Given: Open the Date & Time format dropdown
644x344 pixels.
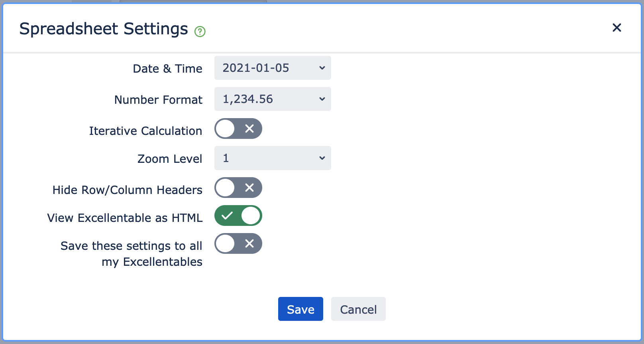Looking at the screenshot, I should tap(273, 68).
